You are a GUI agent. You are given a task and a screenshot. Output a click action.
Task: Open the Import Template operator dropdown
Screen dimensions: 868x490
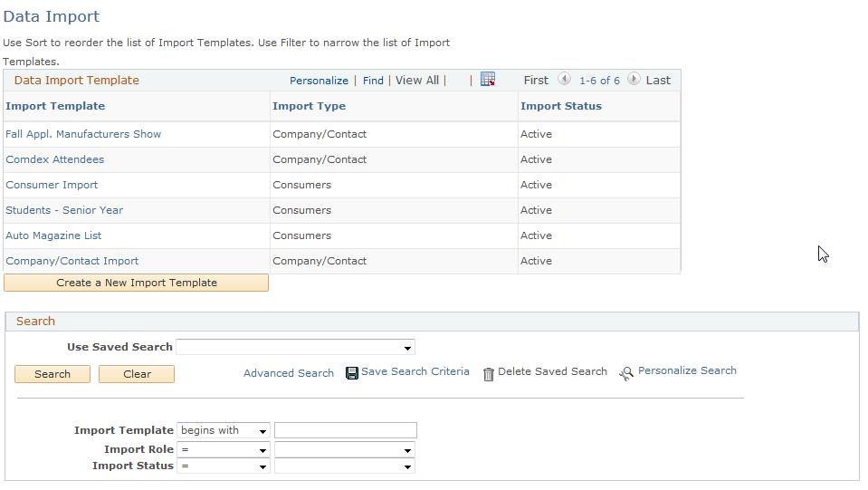pos(224,430)
